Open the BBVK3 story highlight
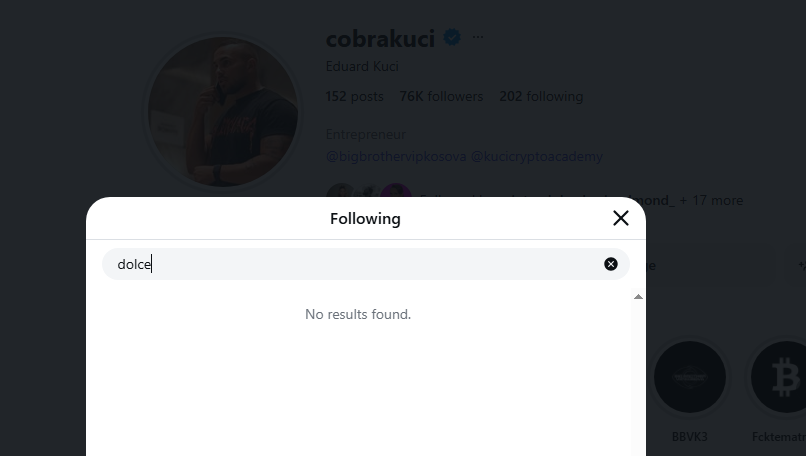 (x=689, y=378)
